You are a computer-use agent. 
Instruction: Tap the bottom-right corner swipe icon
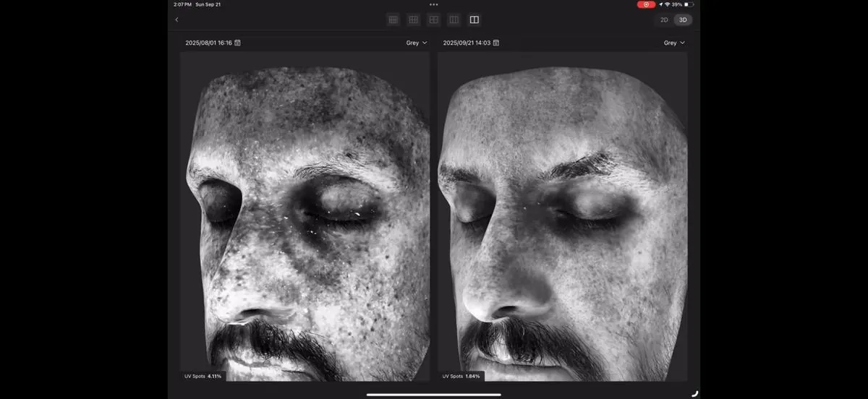[694, 393]
